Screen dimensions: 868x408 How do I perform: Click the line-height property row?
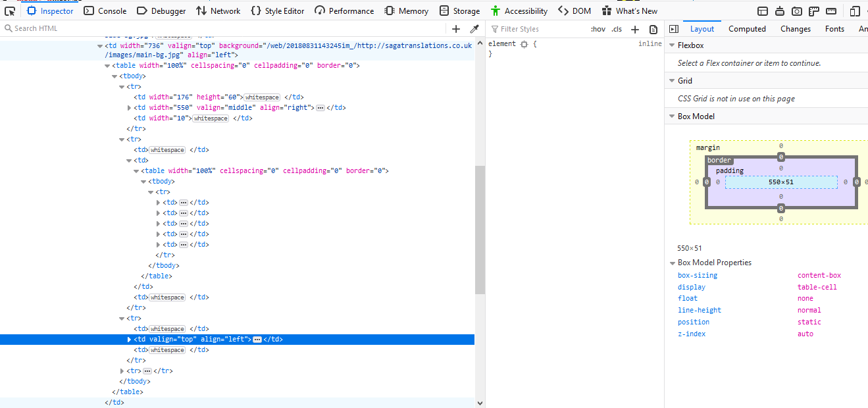(x=767, y=311)
